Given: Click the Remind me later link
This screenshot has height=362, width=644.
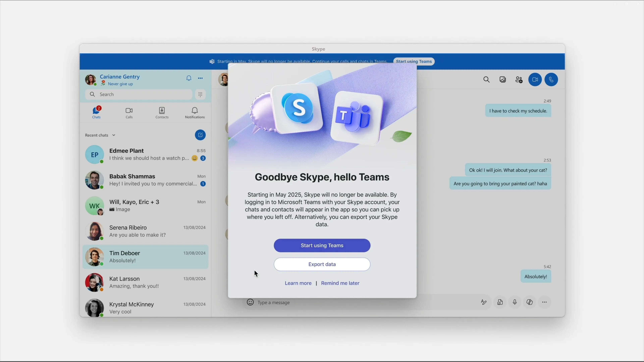Looking at the screenshot, I should tap(340, 283).
